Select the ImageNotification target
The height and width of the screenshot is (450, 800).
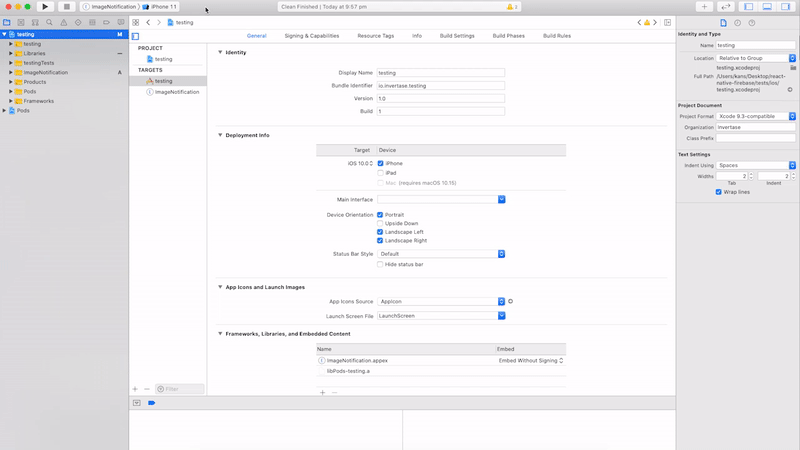point(176,92)
